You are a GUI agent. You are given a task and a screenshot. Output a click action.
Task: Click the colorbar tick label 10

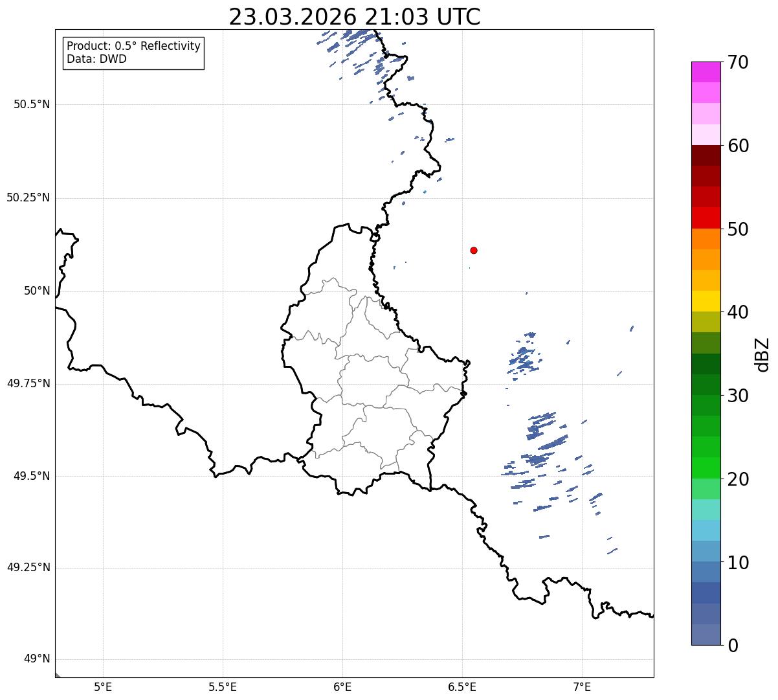[738, 563]
